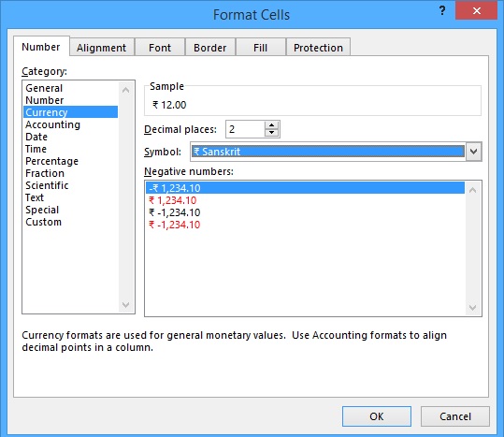Click Category list scroll up arrow

pos(125,90)
